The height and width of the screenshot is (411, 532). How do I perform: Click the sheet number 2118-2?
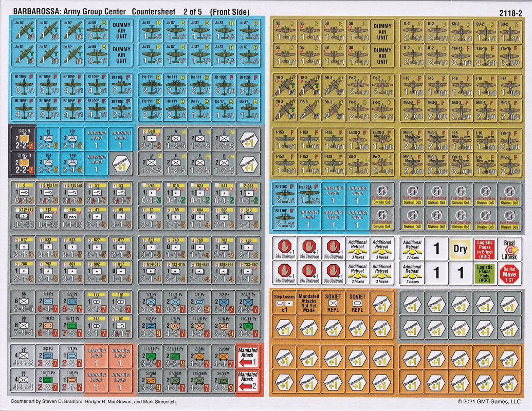[x=510, y=13]
